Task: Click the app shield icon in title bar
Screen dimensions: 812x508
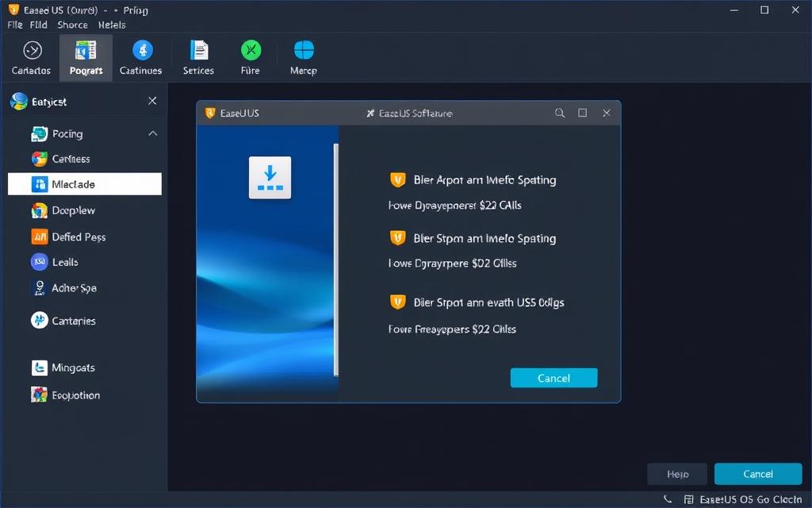Action: pos(14,10)
